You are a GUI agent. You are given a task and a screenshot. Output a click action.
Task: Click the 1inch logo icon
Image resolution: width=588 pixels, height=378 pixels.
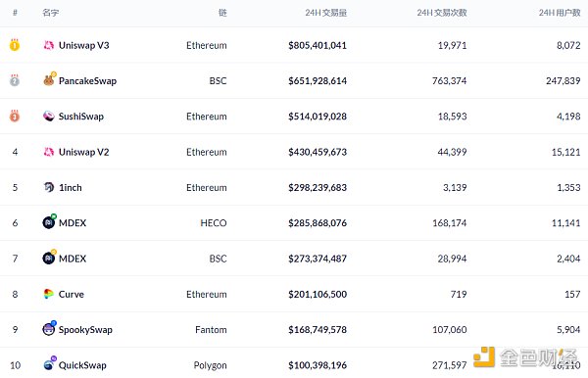tap(49, 187)
